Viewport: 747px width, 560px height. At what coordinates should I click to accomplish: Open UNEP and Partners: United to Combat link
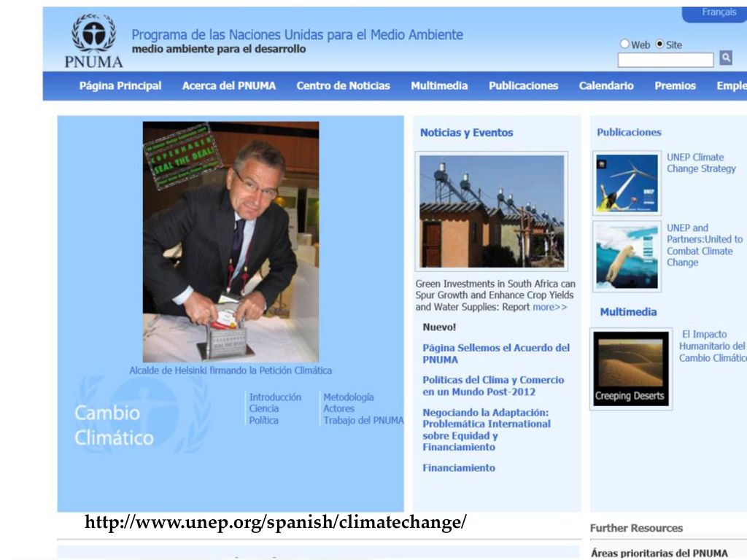point(705,245)
